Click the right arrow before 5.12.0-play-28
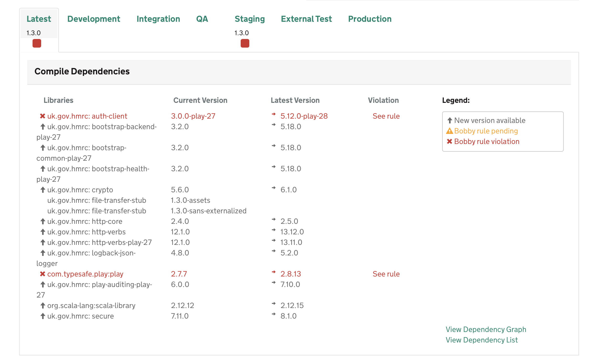 click(x=274, y=114)
